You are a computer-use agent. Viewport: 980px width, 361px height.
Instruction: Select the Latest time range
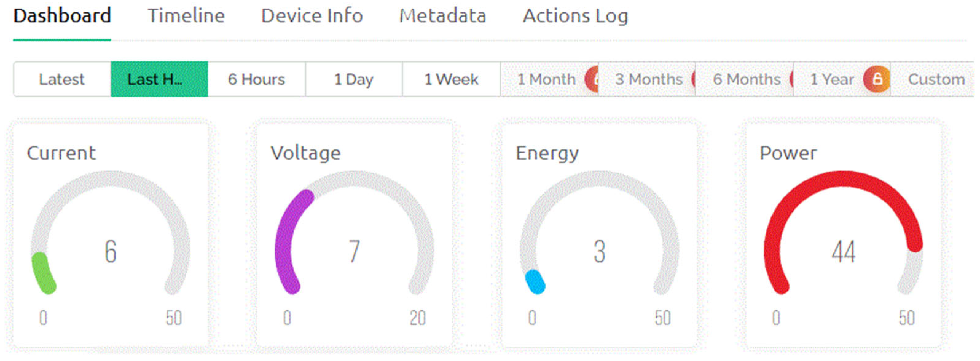[x=62, y=79]
